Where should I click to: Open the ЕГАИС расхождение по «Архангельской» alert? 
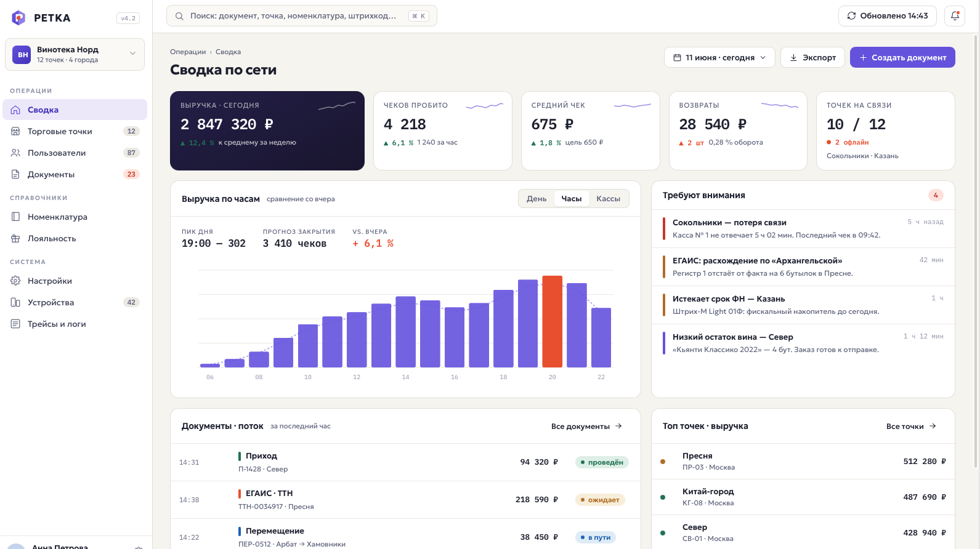(x=803, y=266)
